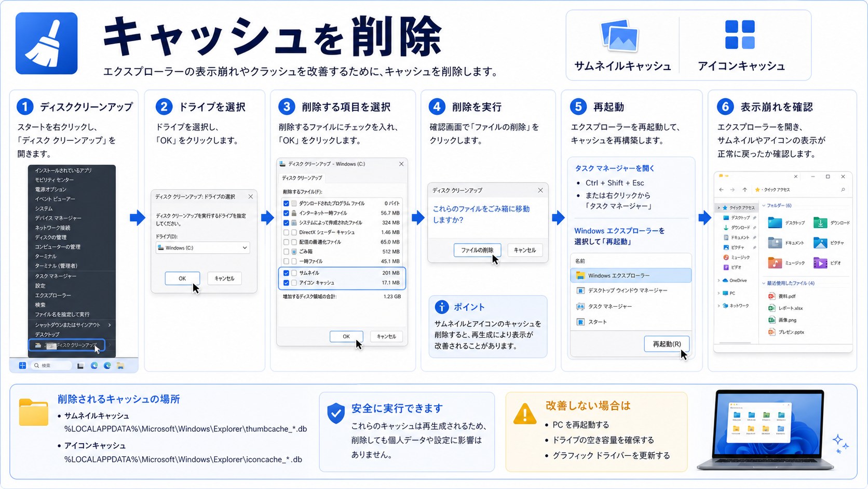Open the File Explorer icon on the taskbar
The image size is (868, 489).
[x=120, y=366]
